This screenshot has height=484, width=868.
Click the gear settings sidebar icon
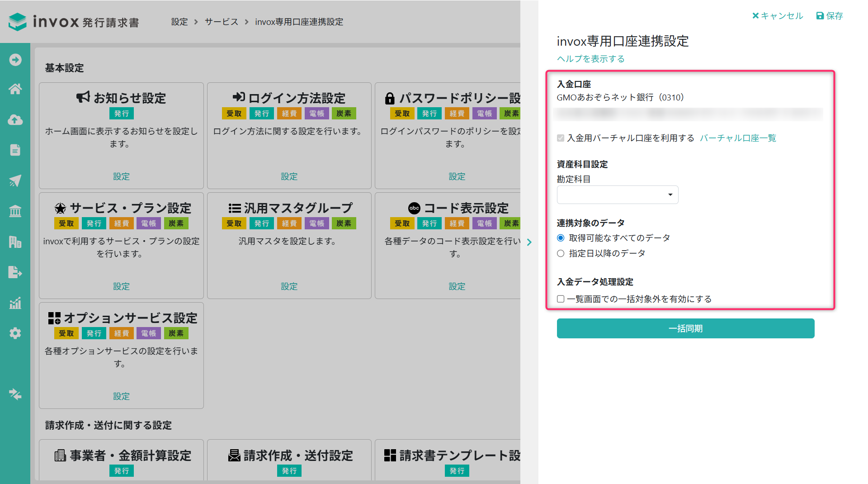15,333
